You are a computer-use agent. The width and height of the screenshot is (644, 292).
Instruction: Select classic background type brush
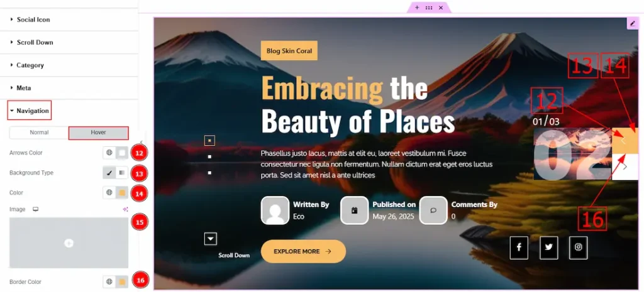[109, 173]
